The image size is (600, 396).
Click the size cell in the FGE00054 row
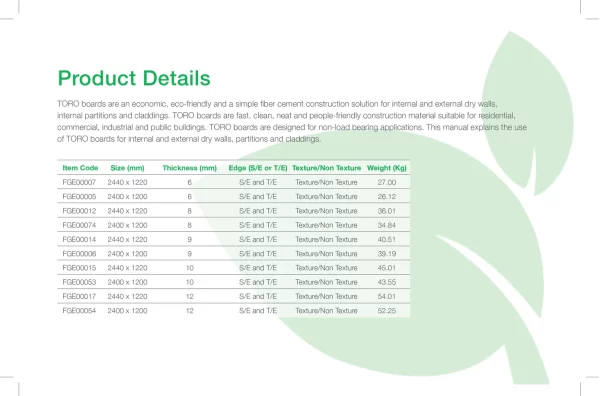tap(127, 310)
